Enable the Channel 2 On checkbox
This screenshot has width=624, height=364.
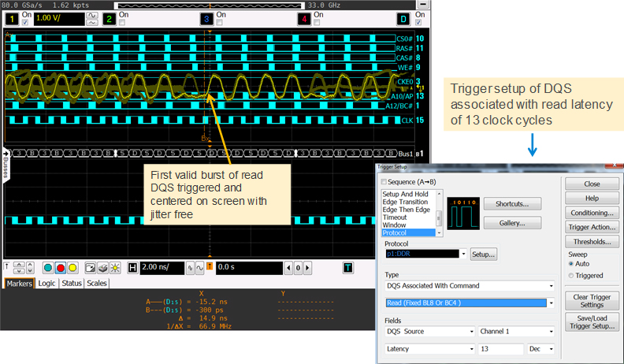tap(121, 21)
